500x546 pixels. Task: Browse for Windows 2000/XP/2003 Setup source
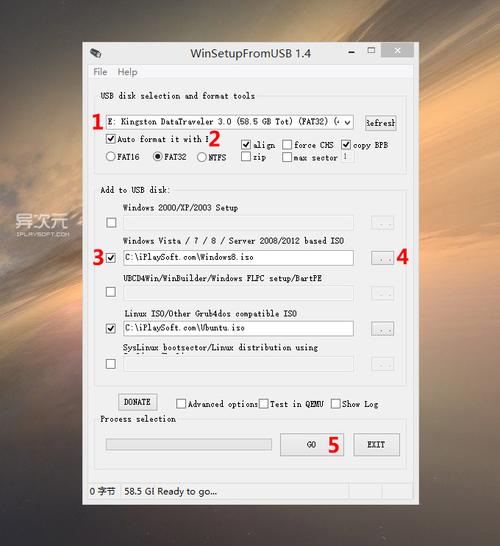382,223
